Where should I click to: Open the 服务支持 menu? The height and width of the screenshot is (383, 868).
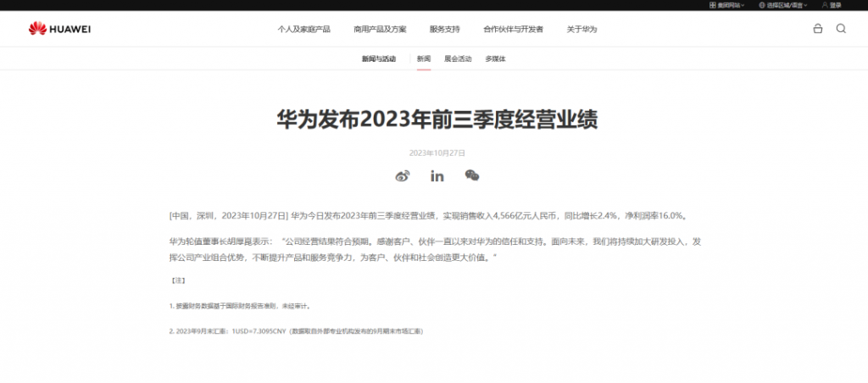(x=444, y=30)
